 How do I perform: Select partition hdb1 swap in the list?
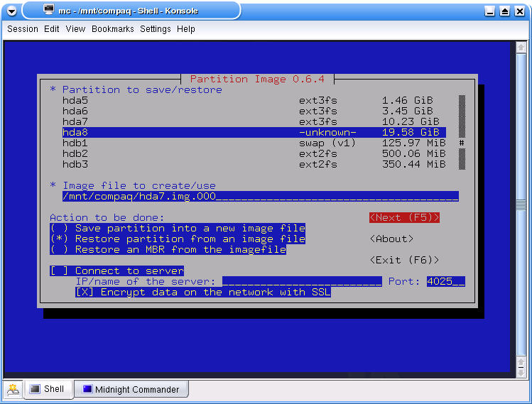point(254,143)
